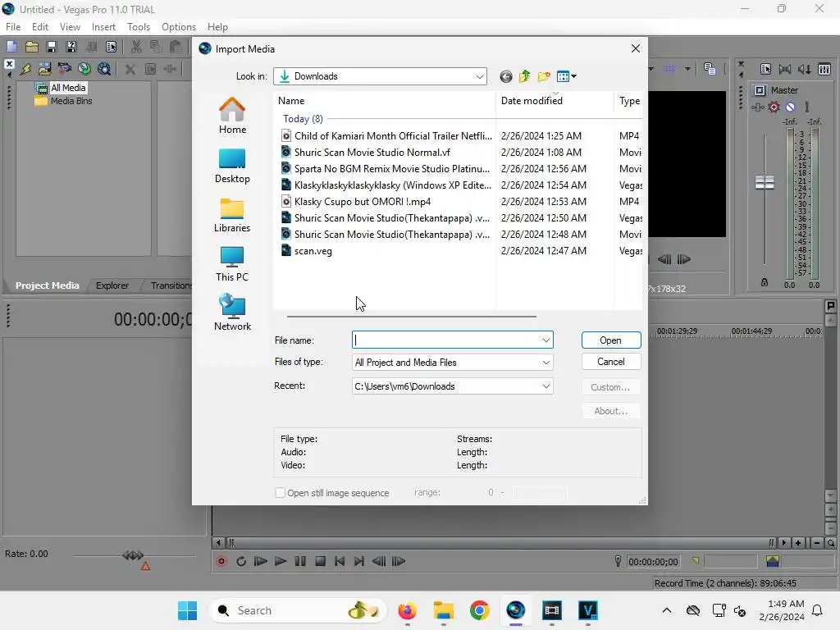Click the file list horizontal scrollbar
Screen dimensions: 840x630
412,316
